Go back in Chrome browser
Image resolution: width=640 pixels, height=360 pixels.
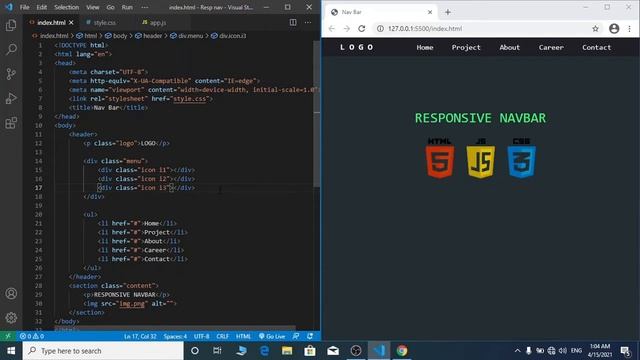(331, 29)
